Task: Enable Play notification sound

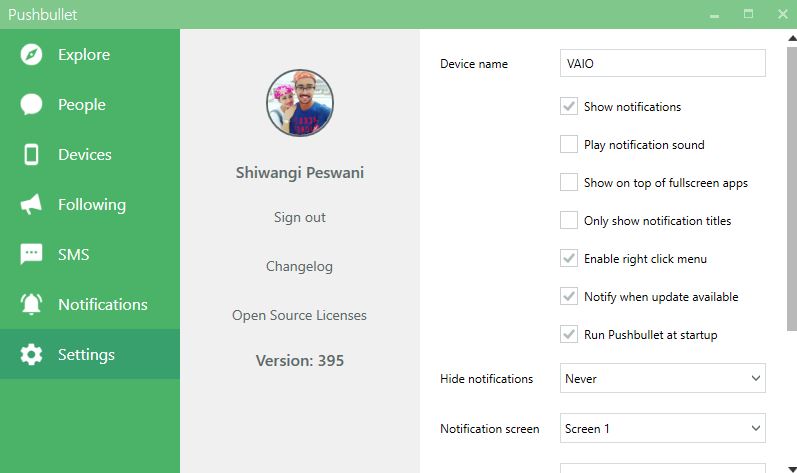Action: point(569,144)
